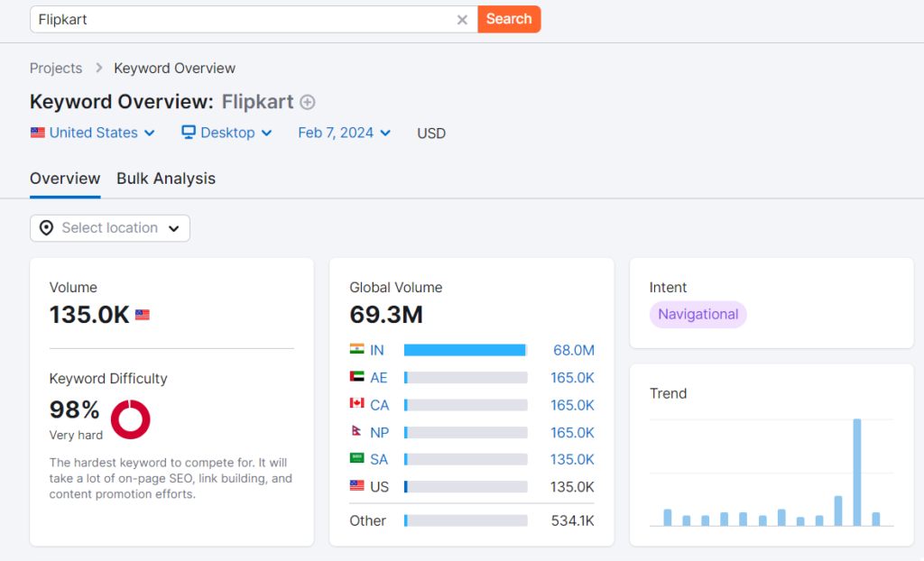Viewport: 924px width, 561px height.
Task: Click the Canada flag icon
Action: (356, 403)
